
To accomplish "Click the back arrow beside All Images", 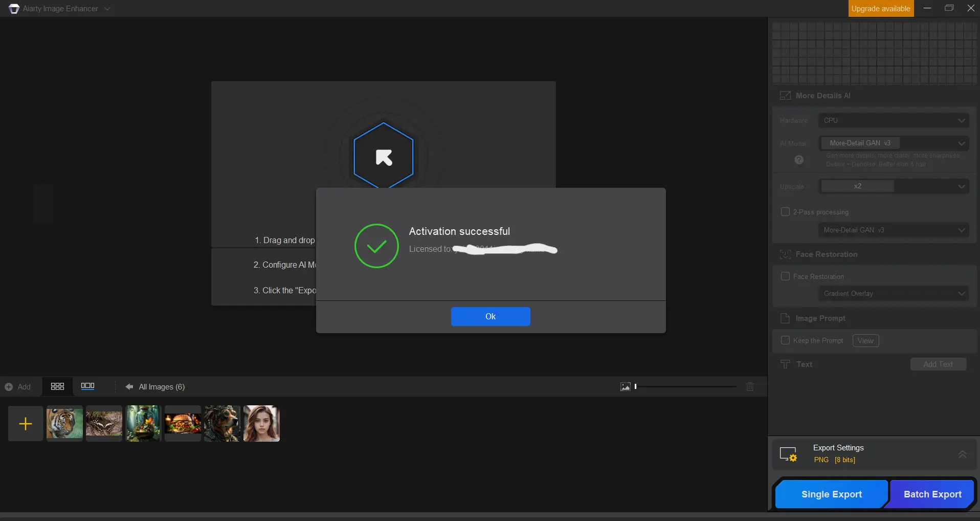I will tap(129, 387).
